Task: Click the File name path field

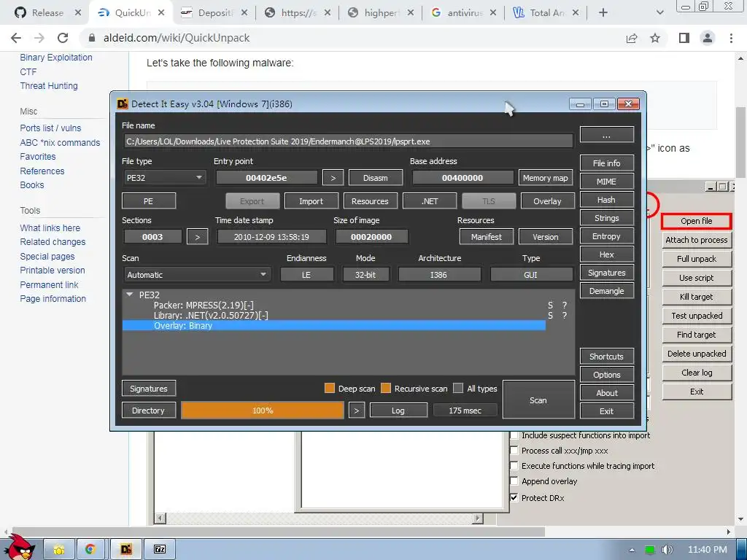Action: (348, 141)
